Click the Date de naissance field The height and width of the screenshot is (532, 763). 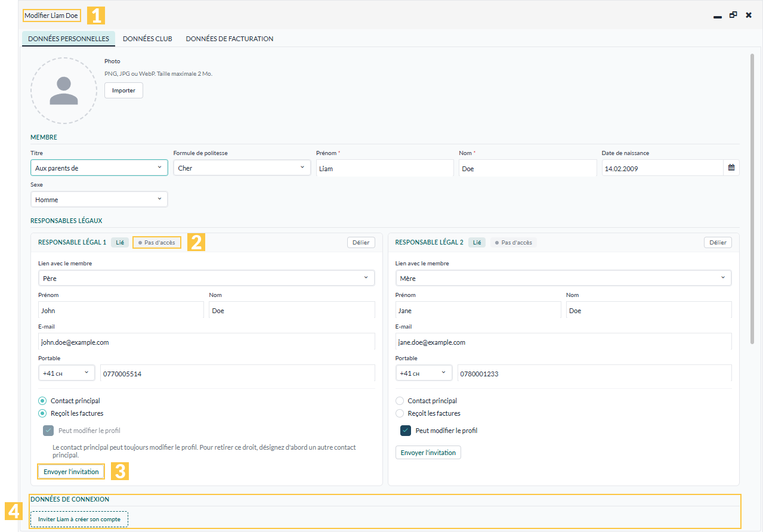point(662,169)
